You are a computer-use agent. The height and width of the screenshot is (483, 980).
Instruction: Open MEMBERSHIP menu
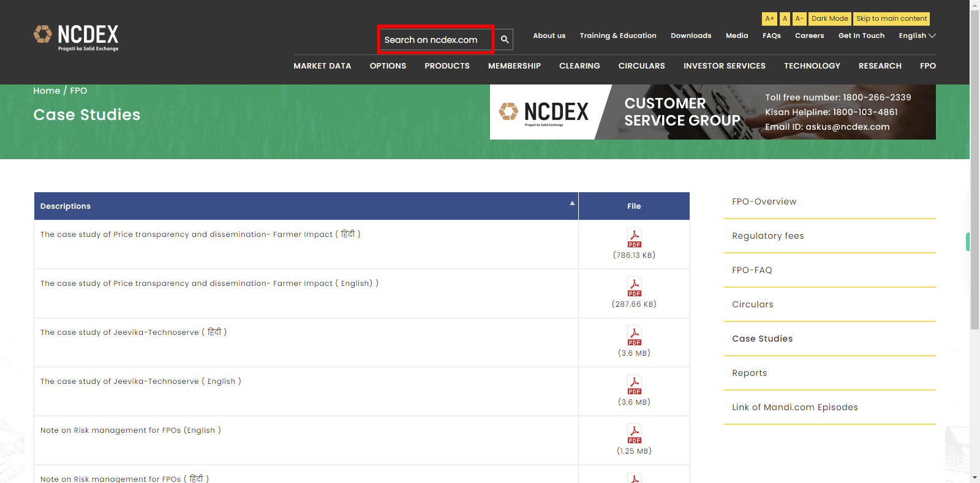pos(514,66)
